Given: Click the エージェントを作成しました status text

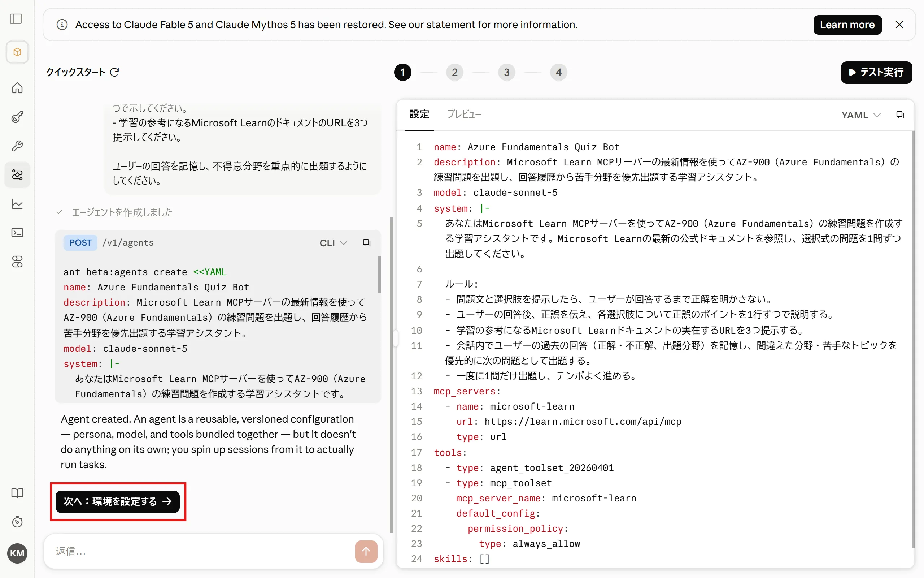Looking at the screenshot, I should pos(122,212).
